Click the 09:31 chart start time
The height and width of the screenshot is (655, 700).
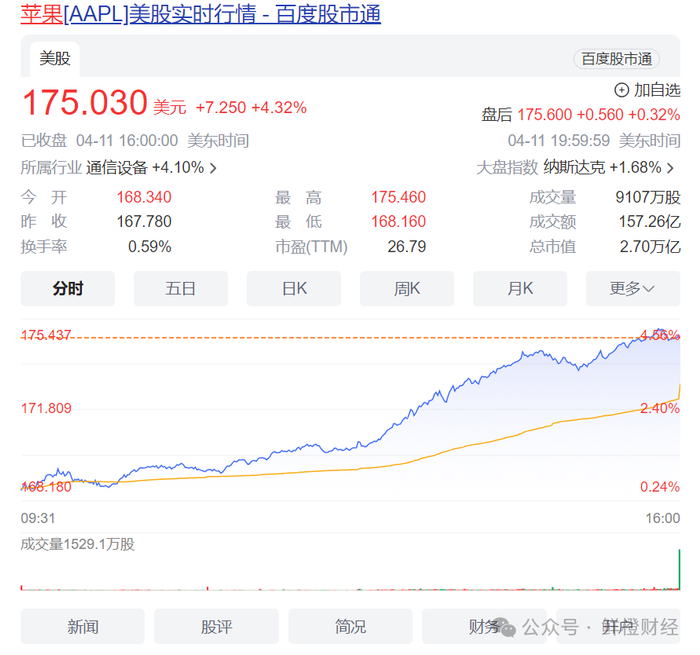(x=38, y=518)
